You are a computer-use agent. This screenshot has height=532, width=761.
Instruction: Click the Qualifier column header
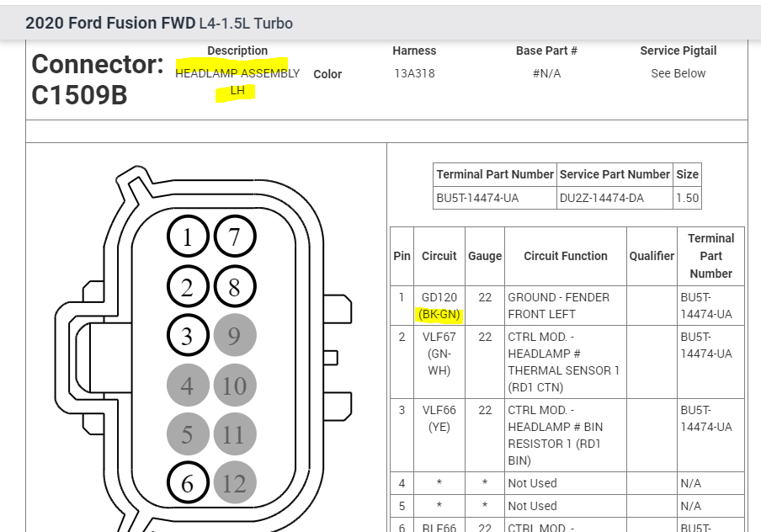point(652,256)
